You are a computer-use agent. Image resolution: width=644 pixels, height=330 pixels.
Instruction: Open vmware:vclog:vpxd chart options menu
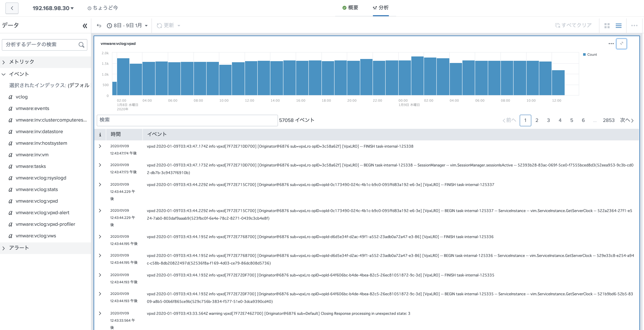(611, 44)
